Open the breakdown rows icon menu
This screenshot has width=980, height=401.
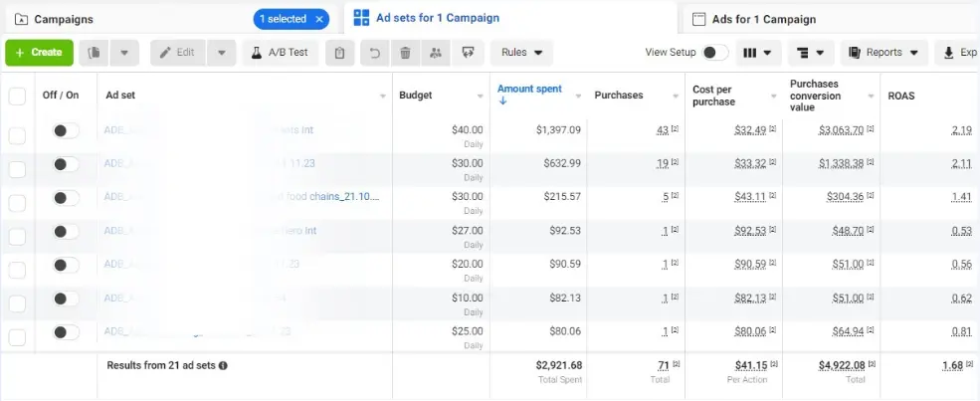pyautogui.click(x=810, y=53)
